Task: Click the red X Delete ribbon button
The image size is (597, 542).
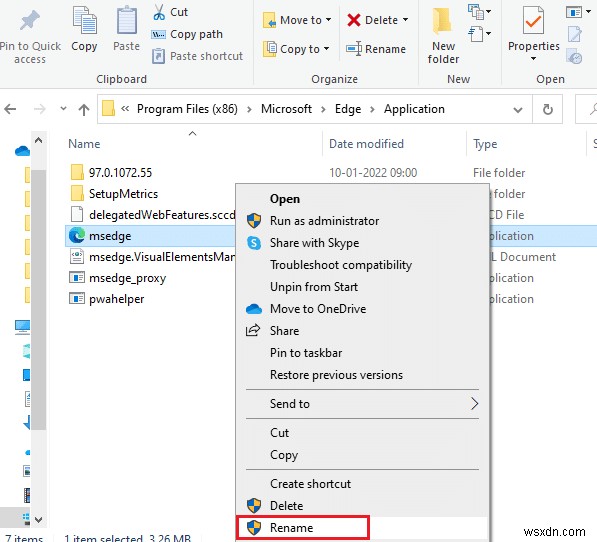Action: click(x=372, y=20)
